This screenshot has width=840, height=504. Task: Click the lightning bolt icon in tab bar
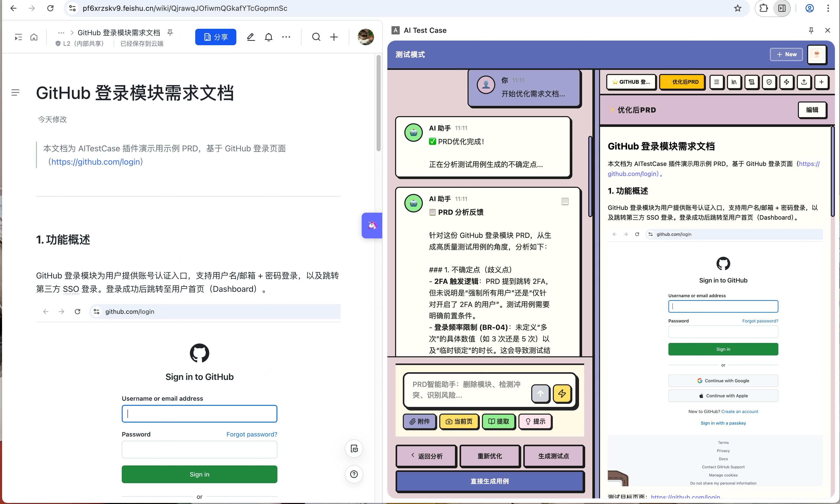pos(786,82)
